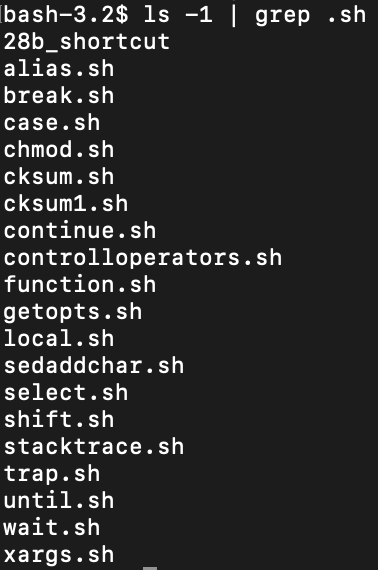378x570 pixels.
Task: Click the ls -1 command prompt line
Action: click(x=185, y=16)
